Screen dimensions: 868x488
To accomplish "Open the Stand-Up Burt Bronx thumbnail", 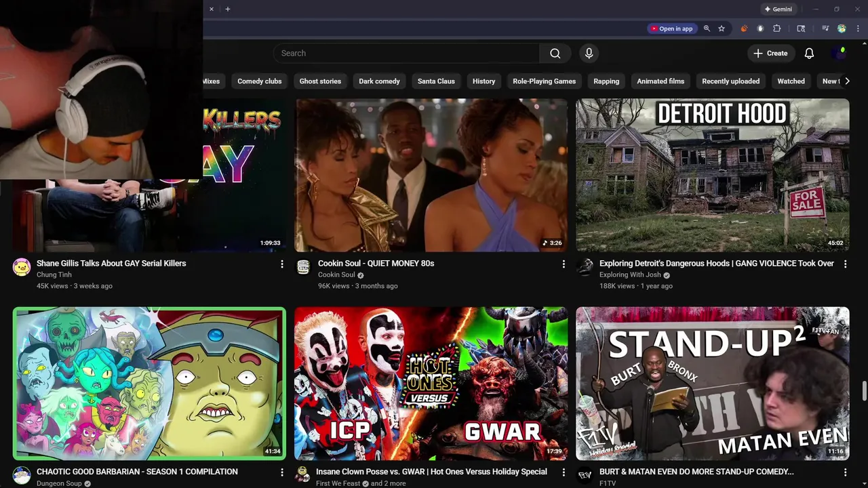I will 712,384.
